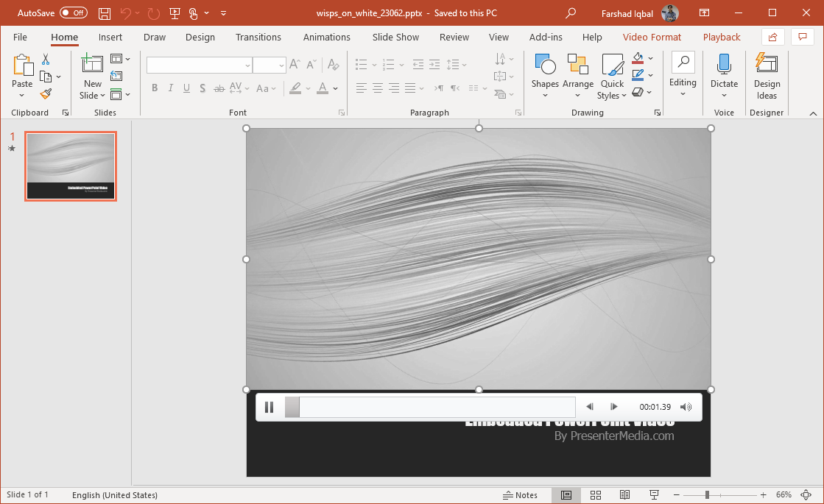Open the font name combo box
Viewport: 824px width, 504px height.
point(199,65)
